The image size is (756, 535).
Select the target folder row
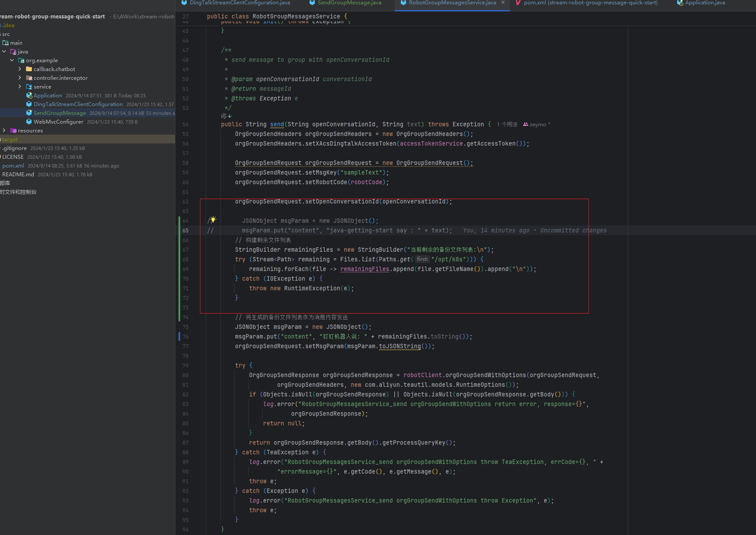[88, 139]
